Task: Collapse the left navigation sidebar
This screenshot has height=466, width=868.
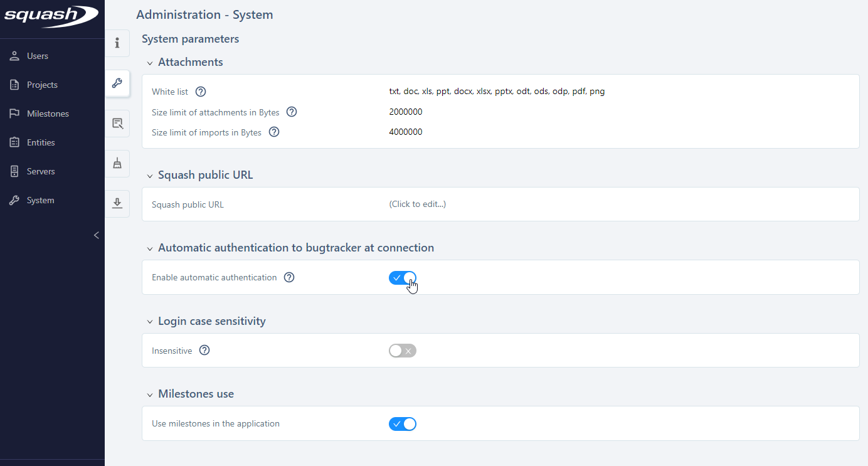Action: pyautogui.click(x=96, y=235)
